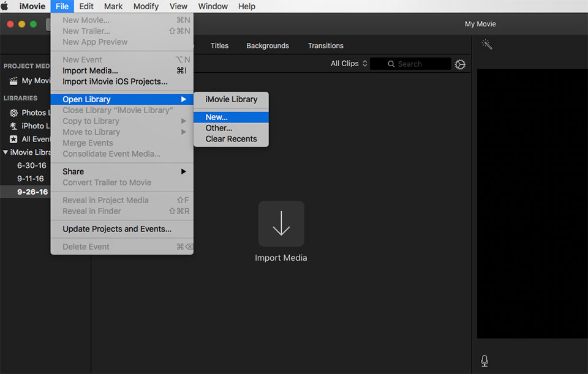Screen dimensions: 588x374
Task: Choose Import Media... from File menu
Action: click(x=122, y=70)
